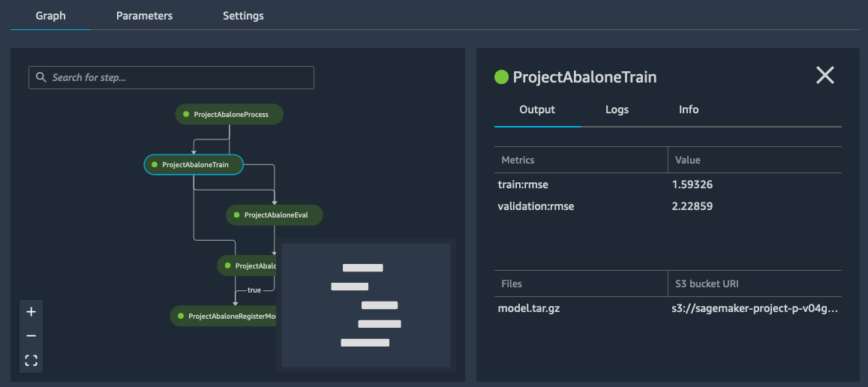The height and width of the screenshot is (387, 868).
Task: Show the Logs tab of the step
Action: pyautogui.click(x=617, y=109)
